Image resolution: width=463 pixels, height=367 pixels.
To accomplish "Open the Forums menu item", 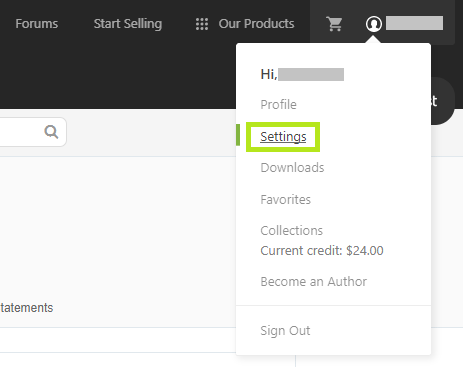I will [37, 24].
